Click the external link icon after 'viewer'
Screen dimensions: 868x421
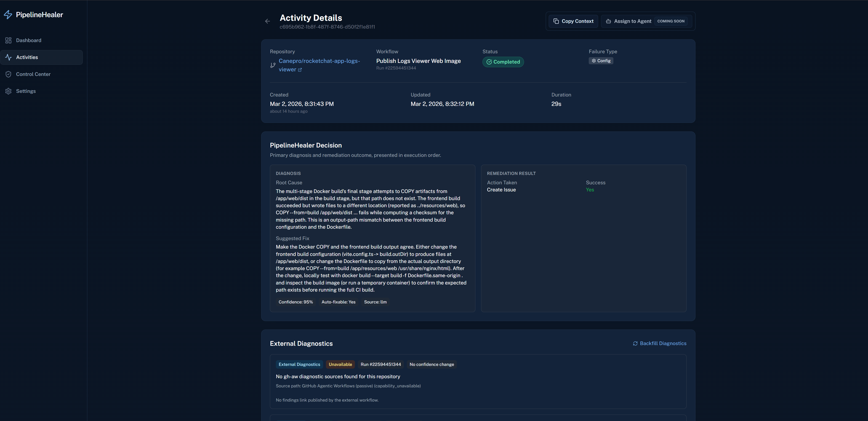(300, 70)
